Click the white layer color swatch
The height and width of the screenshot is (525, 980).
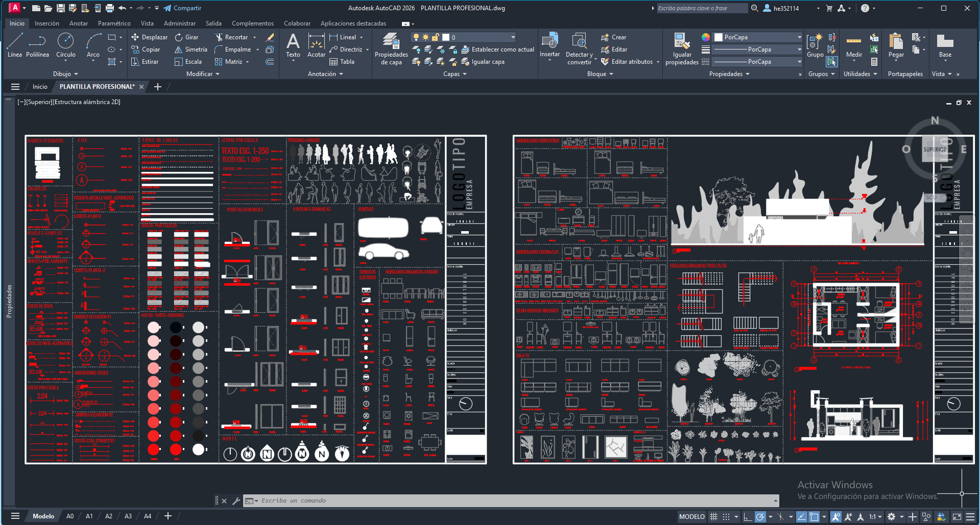click(446, 37)
